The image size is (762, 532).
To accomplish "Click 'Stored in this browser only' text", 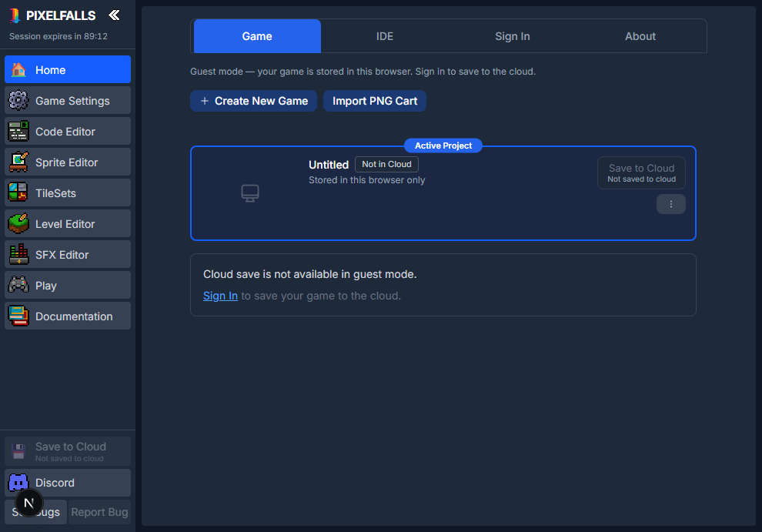I will coord(367,180).
